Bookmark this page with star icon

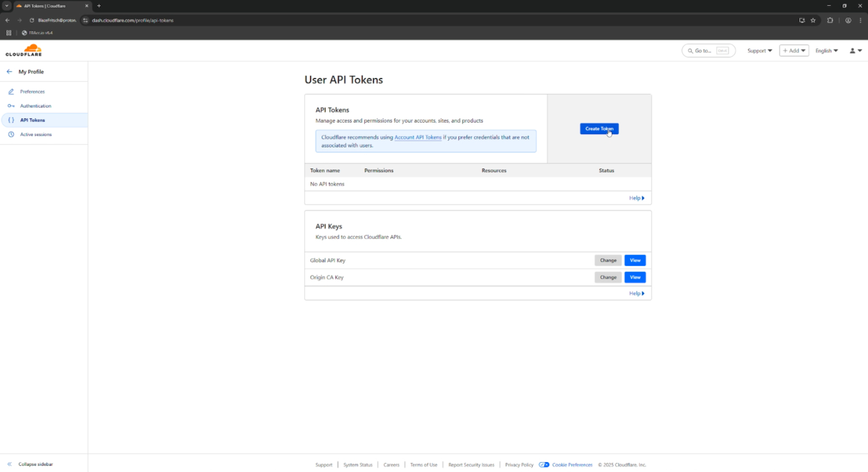click(813, 20)
